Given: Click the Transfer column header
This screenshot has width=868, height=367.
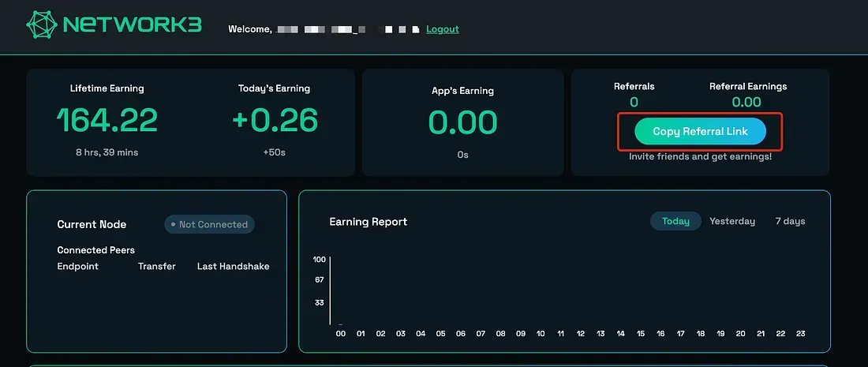Looking at the screenshot, I should click(157, 266).
